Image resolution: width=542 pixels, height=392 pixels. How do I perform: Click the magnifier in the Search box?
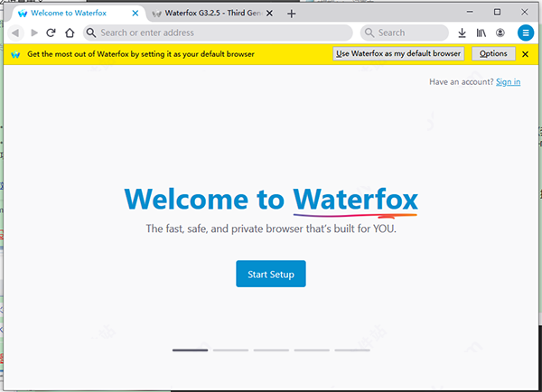(x=369, y=33)
